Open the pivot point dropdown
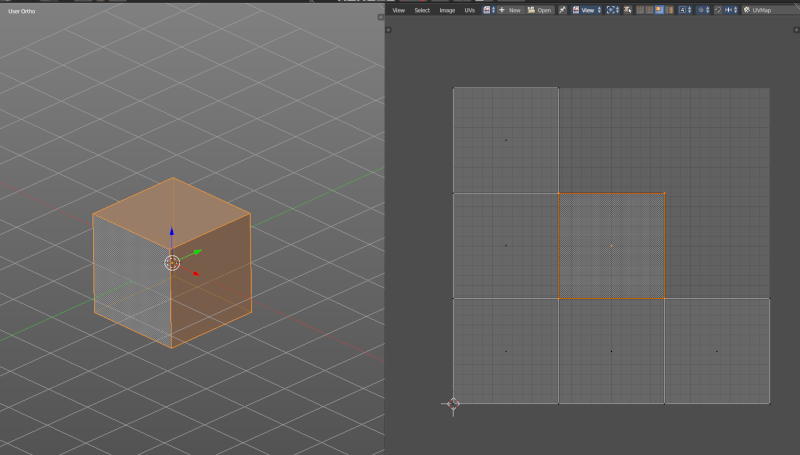Image resolution: width=800 pixels, height=455 pixels. pyautogui.click(x=613, y=10)
